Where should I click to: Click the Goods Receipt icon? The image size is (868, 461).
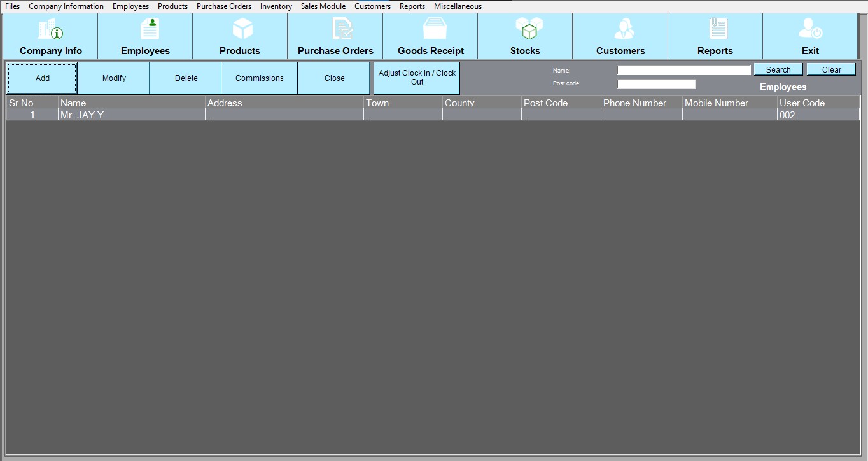point(435,29)
